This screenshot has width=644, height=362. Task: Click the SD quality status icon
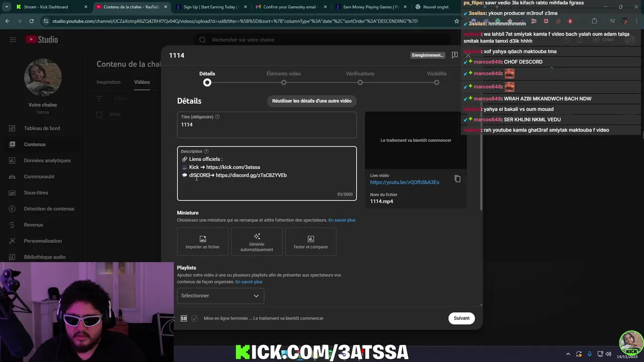click(184, 318)
